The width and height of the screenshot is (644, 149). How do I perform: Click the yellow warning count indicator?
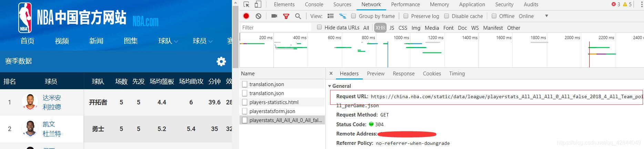coord(627,4)
